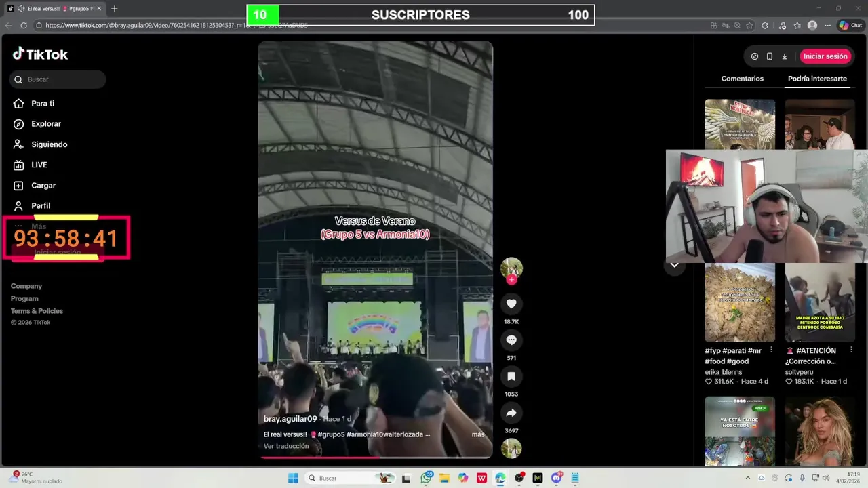Click Iniciar sesión button

click(x=825, y=56)
